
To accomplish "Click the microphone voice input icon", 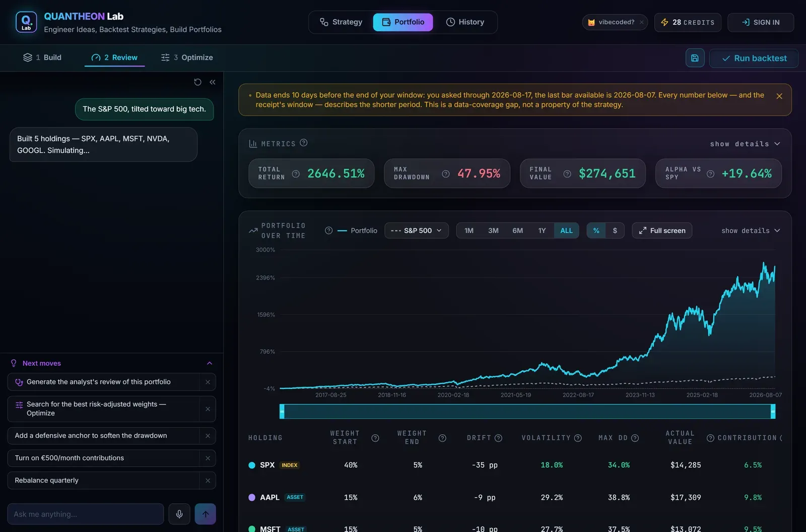I will click(x=179, y=514).
